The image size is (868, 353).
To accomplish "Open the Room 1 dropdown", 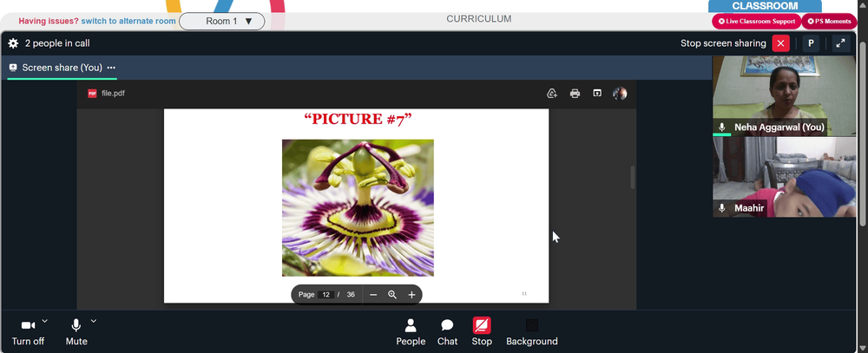I will tap(222, 22).
